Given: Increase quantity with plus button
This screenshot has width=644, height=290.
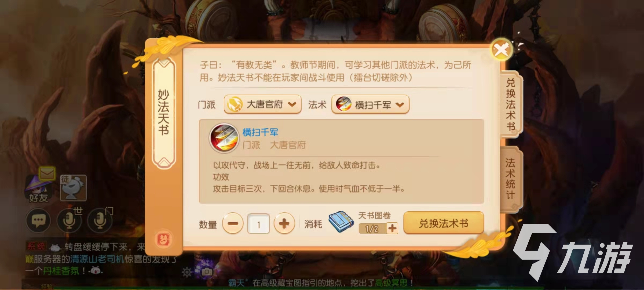Looking at the screenshot, I should (284, 223).
